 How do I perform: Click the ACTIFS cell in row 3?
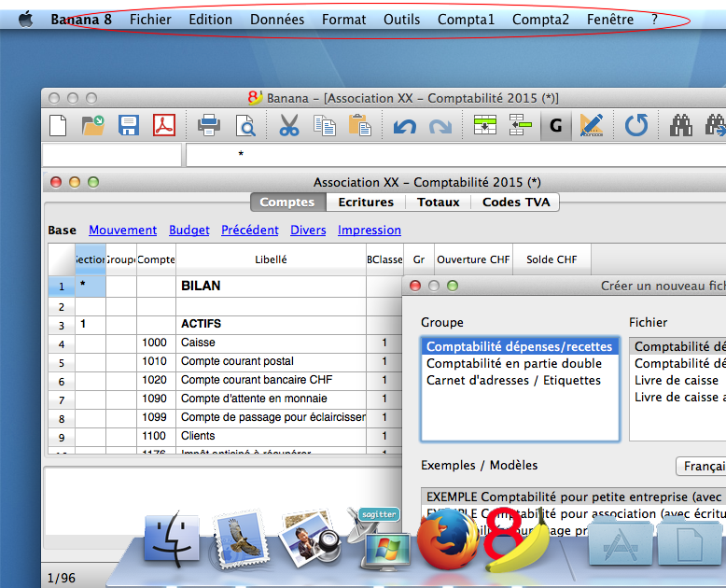(271, 324)
